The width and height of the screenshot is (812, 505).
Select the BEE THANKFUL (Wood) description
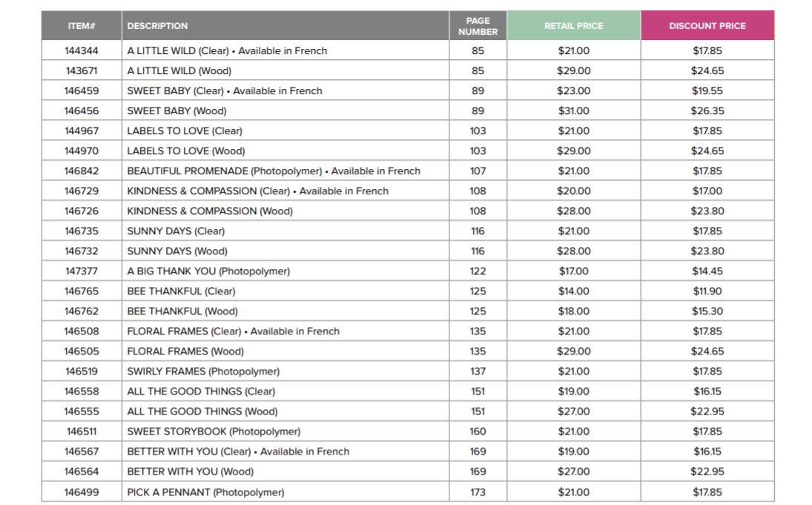tap(182, 311)
